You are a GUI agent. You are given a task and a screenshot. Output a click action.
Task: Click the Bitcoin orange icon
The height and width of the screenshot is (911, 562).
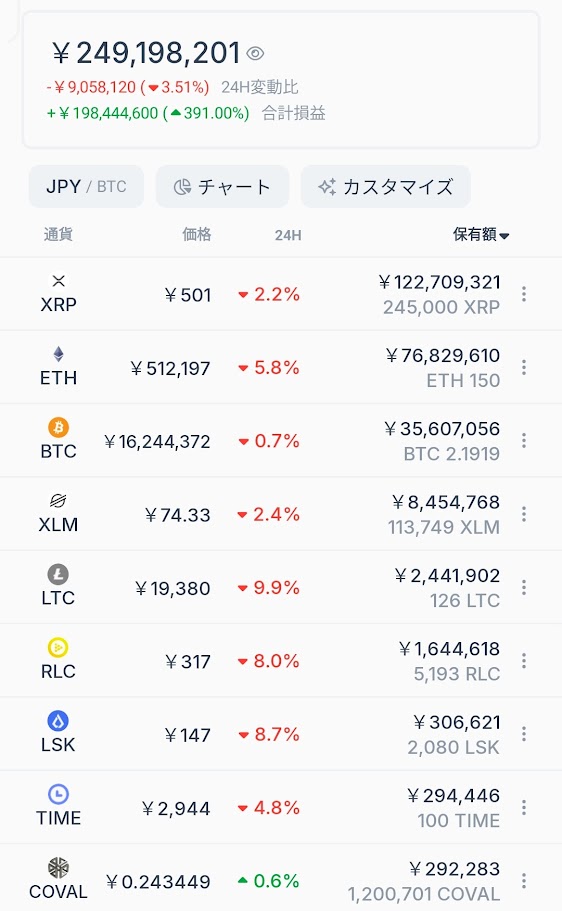pos(58,428)
